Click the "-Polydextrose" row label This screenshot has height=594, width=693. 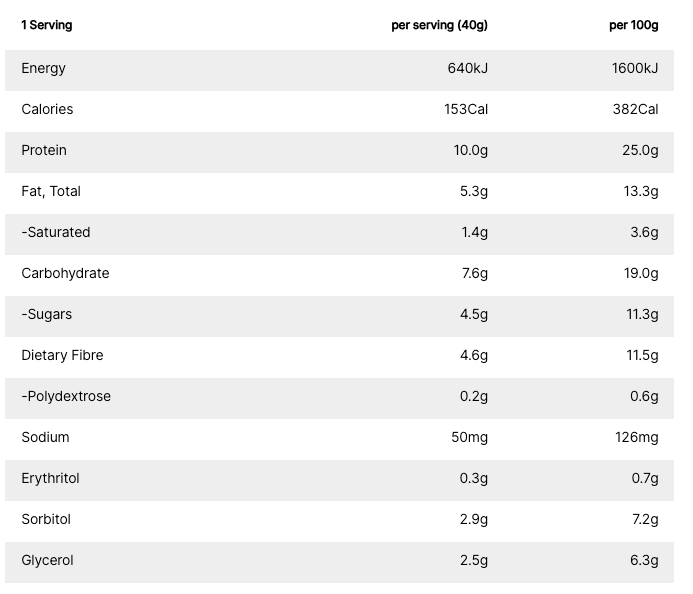(66, 396)
